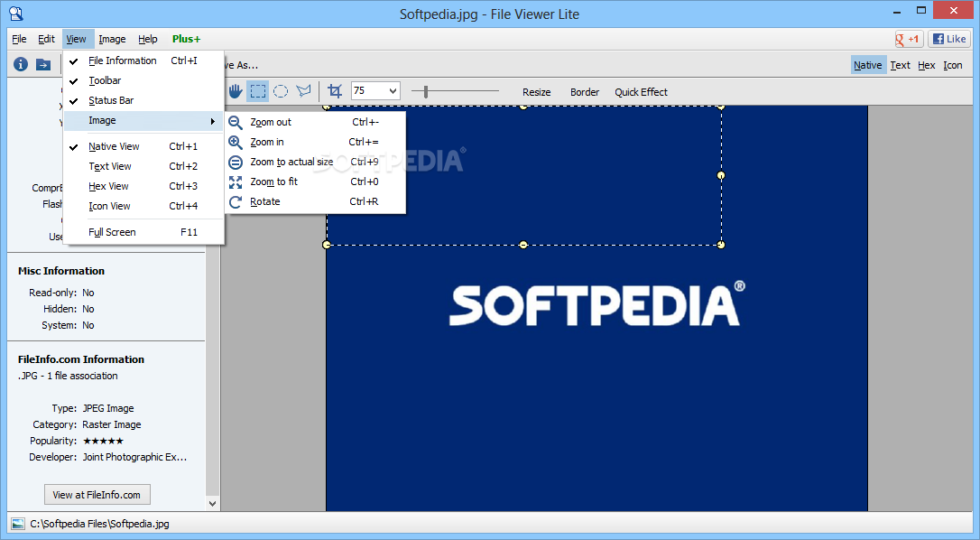Select Text View in the View menu

(x=143, y=166)
